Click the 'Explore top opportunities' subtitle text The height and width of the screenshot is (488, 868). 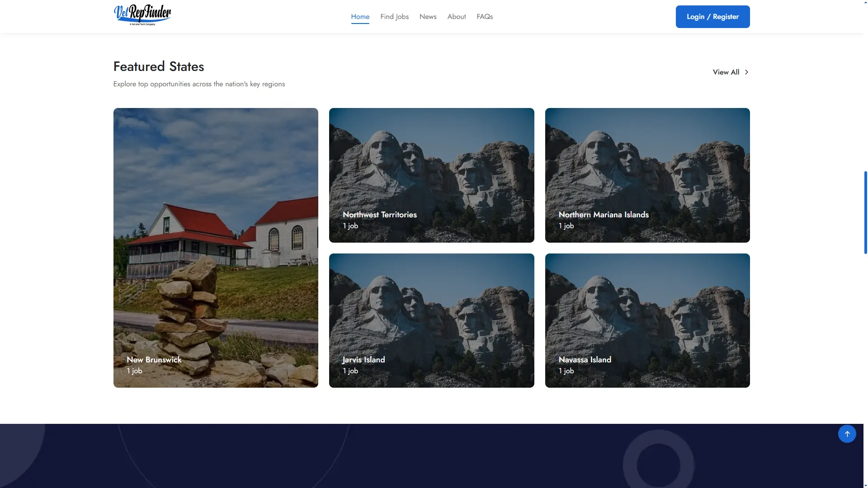(x=199, y=84)
